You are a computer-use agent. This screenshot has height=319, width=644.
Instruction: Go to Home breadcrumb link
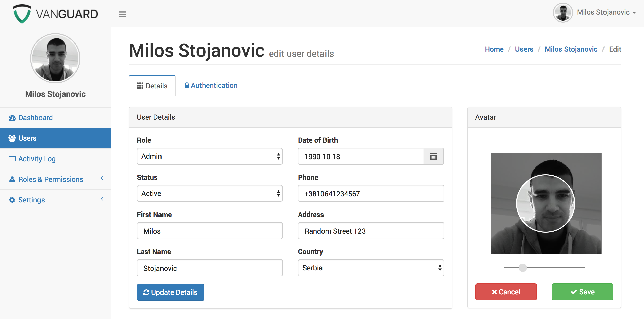coord(494,49)
